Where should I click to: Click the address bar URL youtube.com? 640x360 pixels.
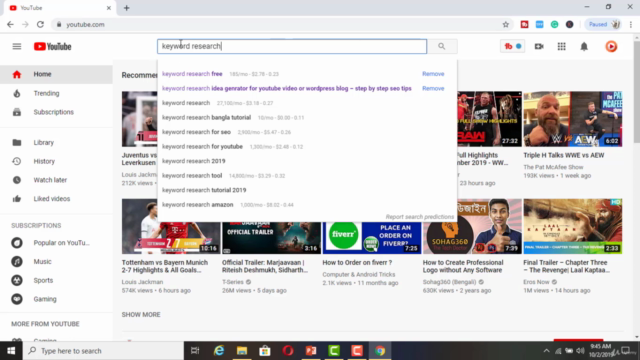[x=85, y=24]
